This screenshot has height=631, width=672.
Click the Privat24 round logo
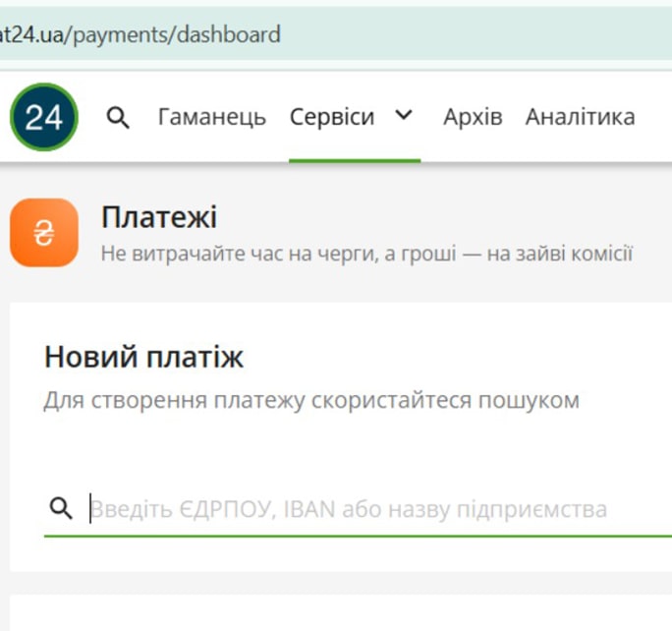(43, 117)
